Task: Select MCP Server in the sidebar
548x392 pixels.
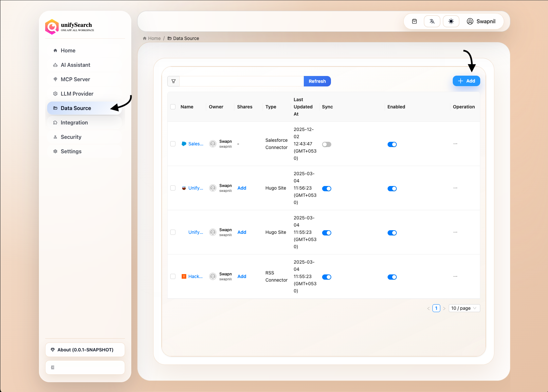Action: pos(75,79)
